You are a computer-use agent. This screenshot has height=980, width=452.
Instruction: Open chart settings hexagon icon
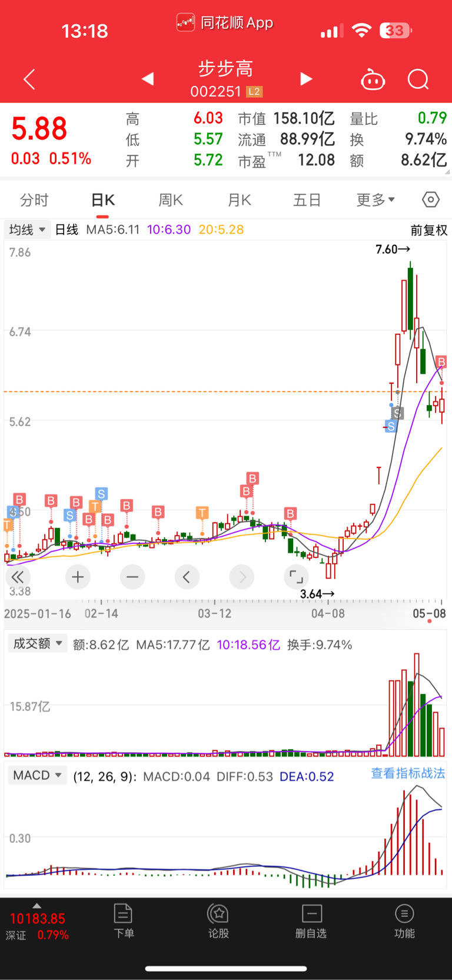431,200
